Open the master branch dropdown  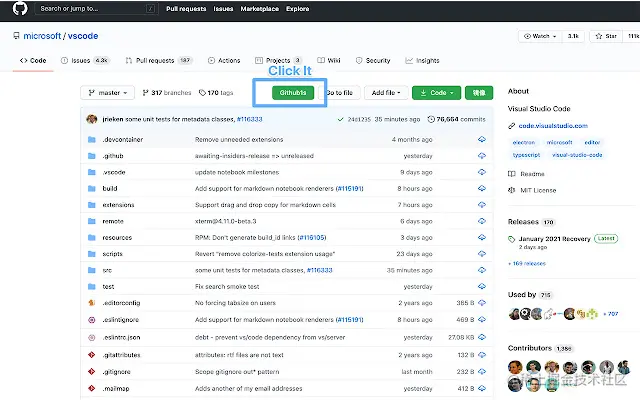pyautogui.click(x=108, y=93)
